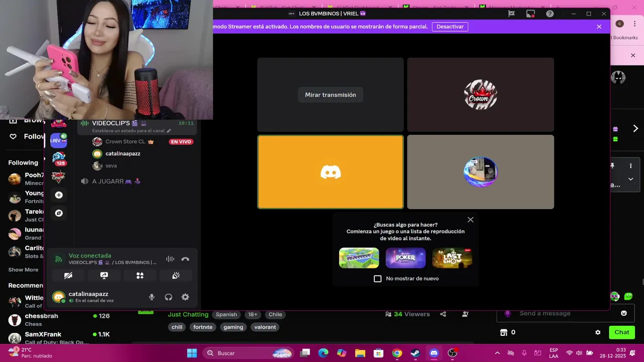Click the chill stream tag
This screenshot has width=644, height=362.
[177, 327]
